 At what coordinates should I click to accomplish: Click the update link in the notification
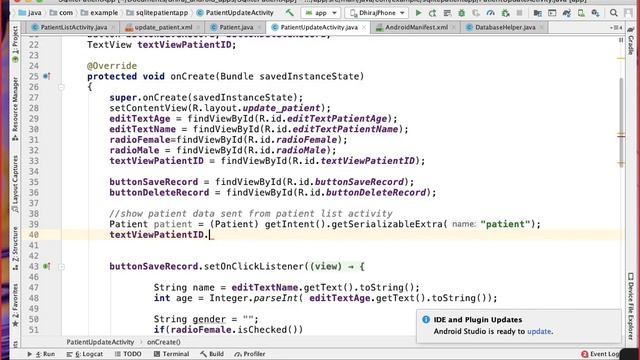point(539,331)
